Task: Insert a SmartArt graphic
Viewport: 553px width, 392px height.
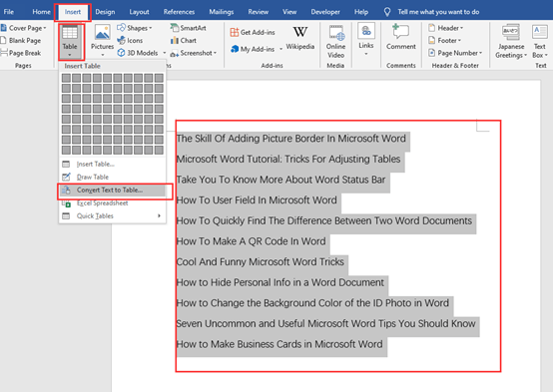Action: pyautogui.click(x=189, y=28)
